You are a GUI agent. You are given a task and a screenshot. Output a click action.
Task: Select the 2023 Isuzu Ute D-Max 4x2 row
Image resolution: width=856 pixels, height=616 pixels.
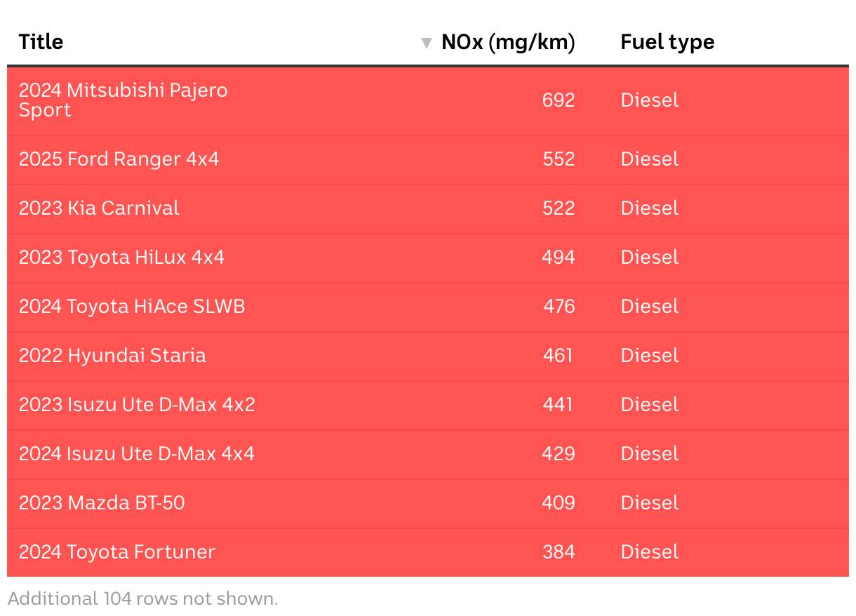(x=137, y=405)
